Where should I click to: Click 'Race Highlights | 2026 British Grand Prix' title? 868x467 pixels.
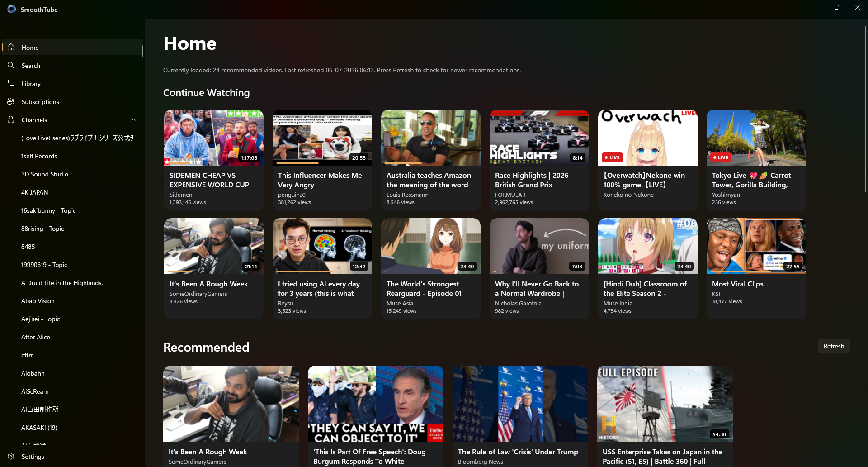click(x=532, y=180)
